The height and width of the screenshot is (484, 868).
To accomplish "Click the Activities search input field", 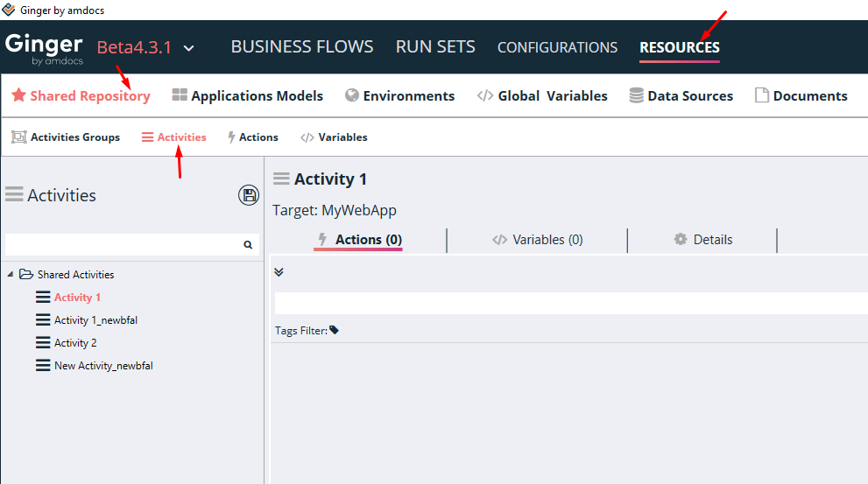I will click(x=121, y=245).
